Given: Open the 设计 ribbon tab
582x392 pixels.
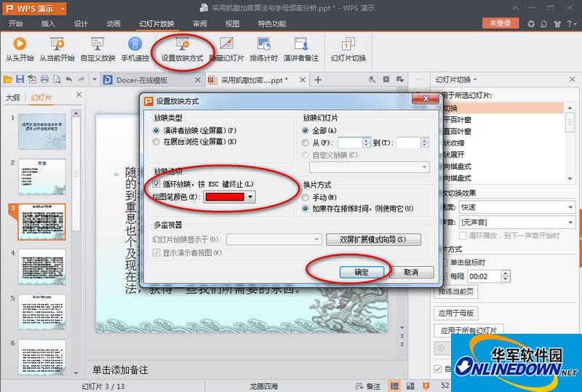Looking at the screenshot, I should (81, 24).
